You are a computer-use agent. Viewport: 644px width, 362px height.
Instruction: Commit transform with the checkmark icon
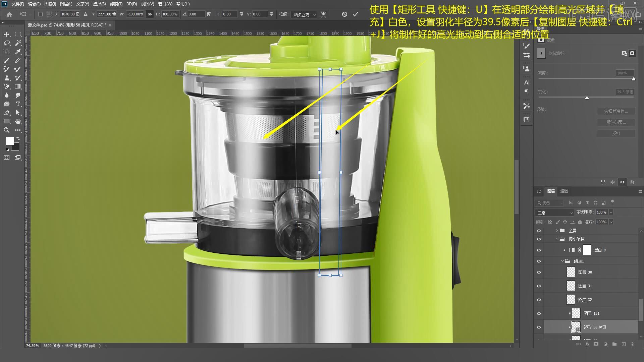pos(355,14)
